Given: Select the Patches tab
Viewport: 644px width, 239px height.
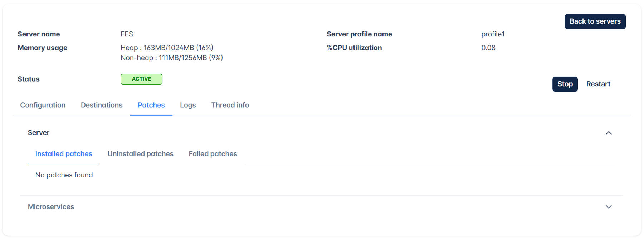Looking at the screenshot, I should coord(151,105).
